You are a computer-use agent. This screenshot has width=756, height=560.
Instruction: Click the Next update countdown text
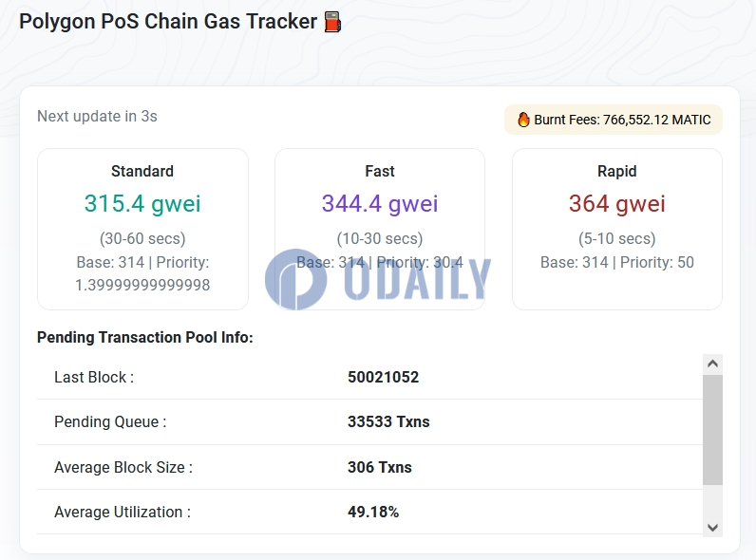[x=97, y=116]
